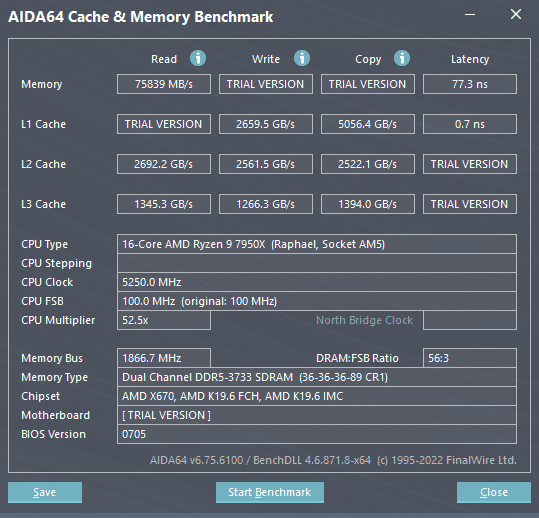Select the Memory Latency 77.3 ns field
The width and height of the screenshot is (539, 518).
click(x=470, y=84)
